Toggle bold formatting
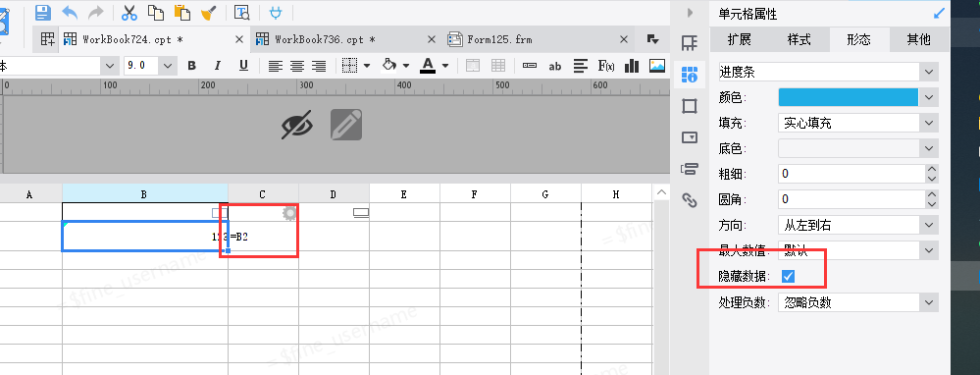The height and width of the screenshot is (375, 980). pos(192,66)
